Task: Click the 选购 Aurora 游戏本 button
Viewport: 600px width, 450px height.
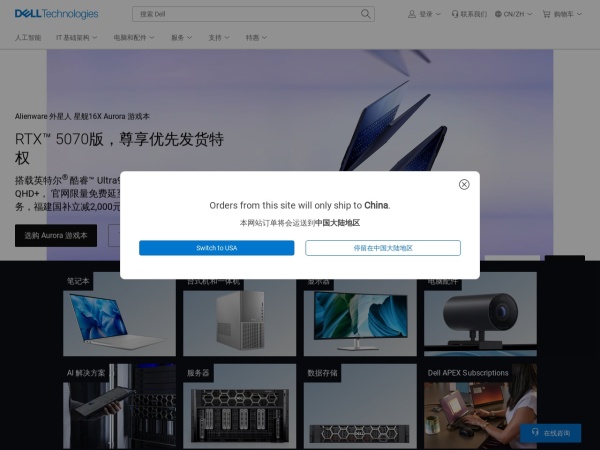Action: point(56,235)
